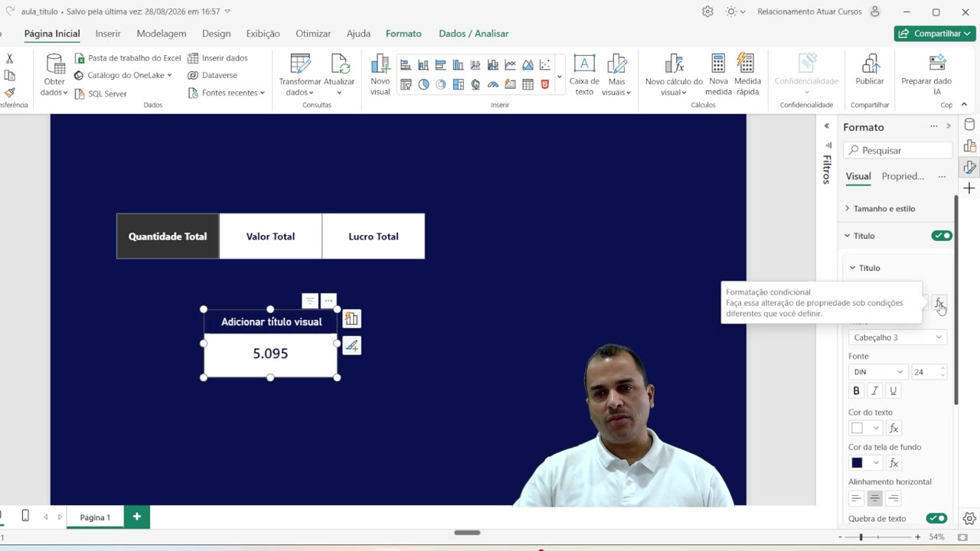Switch to the Inserir ribbon tab
This screenshot has height=551, width=980.
pyautogui.click(x=108, y=34)
